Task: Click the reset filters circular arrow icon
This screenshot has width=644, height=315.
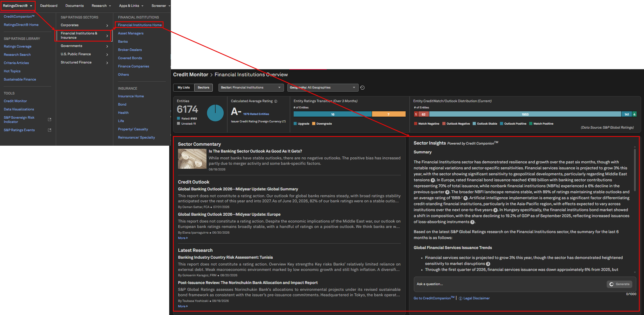Action: click(x=362, y=88)
